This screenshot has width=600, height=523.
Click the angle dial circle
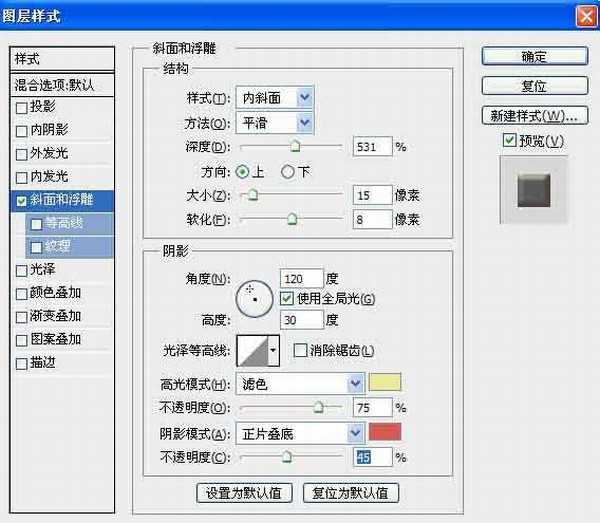[254, 296]
